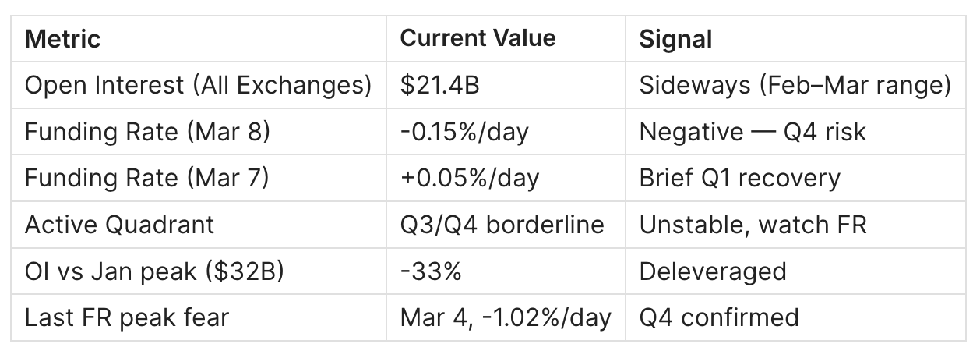Click the Active Quadrant cell

[x=119, y=225]
